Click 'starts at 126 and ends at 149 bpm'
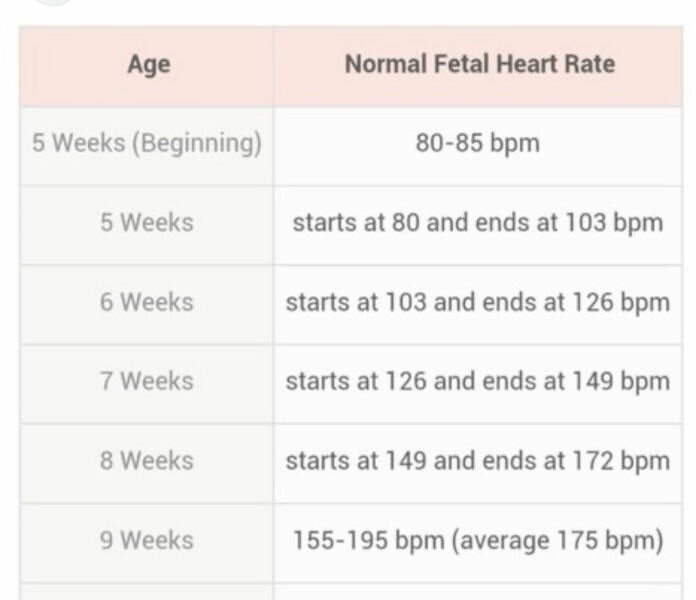The image size is (696, 600). coord(478,381)
